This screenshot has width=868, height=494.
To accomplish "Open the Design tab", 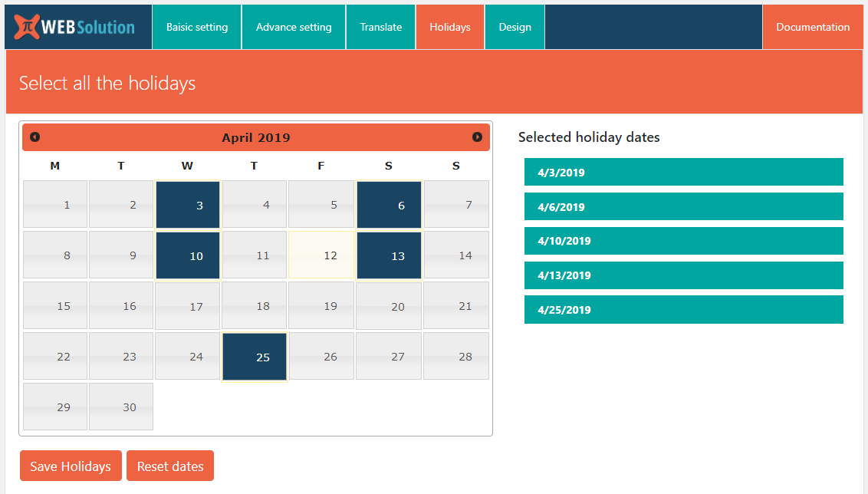I will coord(515,27).
